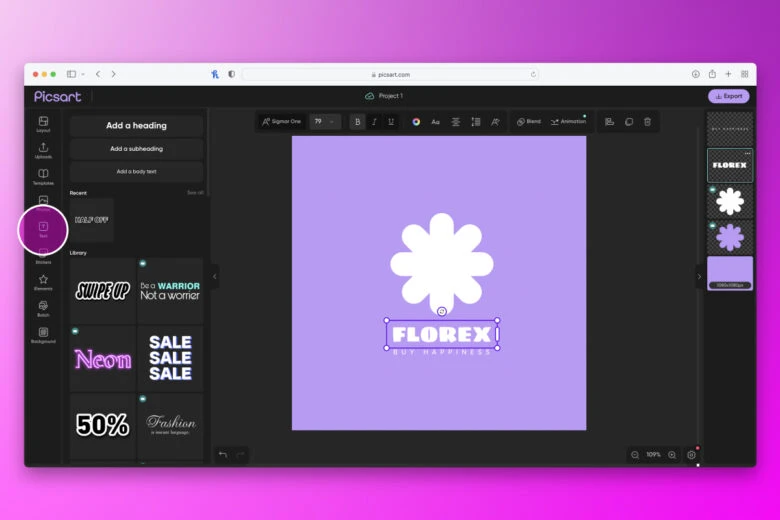780x520 pixels.
Task: Delete the selected text with trash icon
Action: (x=647, y=122)
